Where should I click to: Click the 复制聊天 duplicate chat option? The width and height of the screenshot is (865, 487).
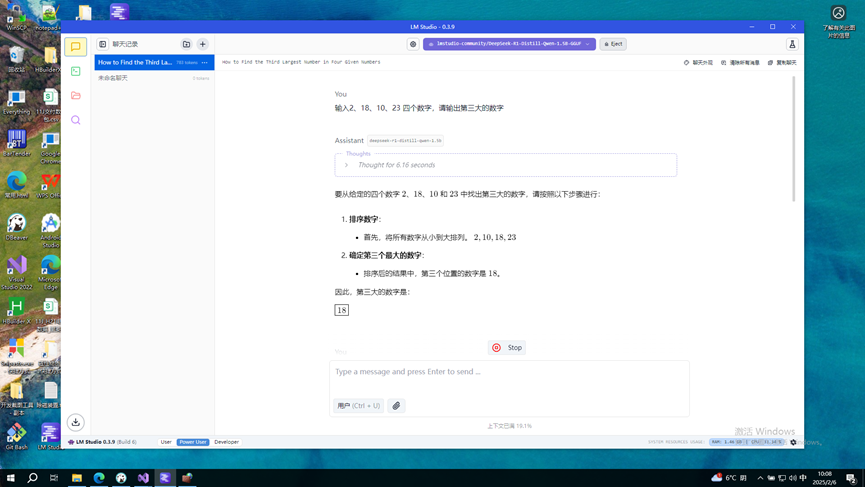tap(782, 63)
